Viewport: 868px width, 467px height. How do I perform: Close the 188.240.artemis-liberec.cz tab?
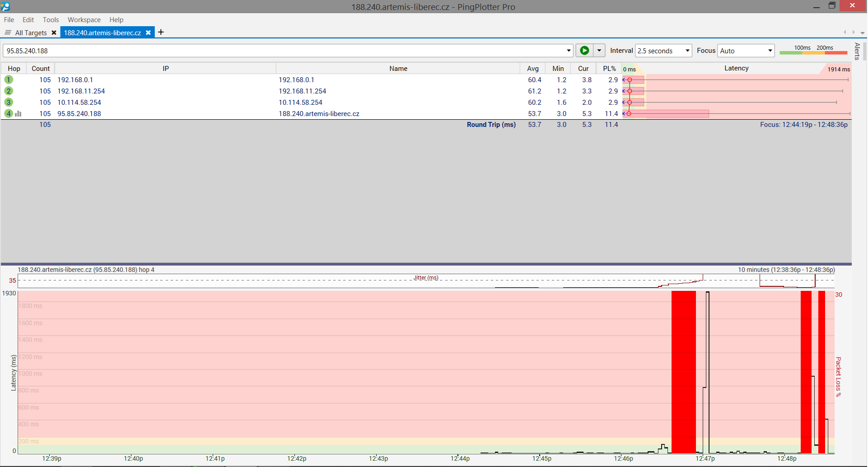point(148,33)
